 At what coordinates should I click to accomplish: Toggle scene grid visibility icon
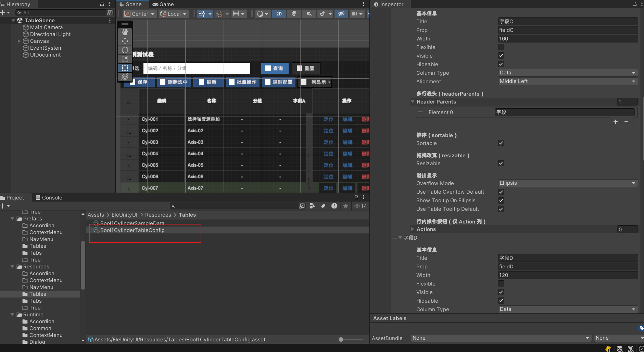point(202,14)
